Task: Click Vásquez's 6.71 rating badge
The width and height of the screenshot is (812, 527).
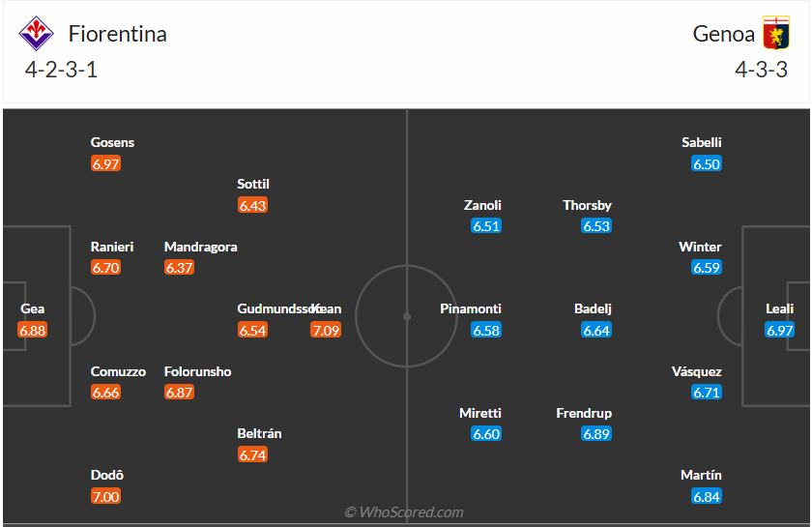Action: click(x=707, y=392)
